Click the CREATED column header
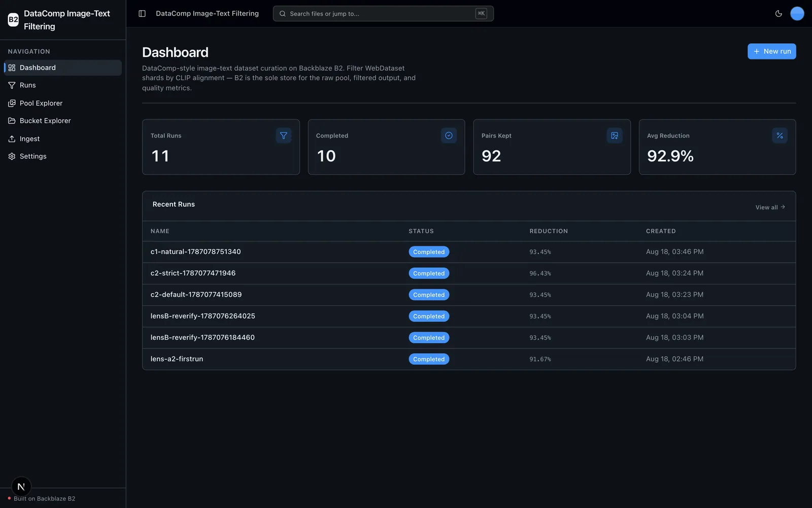 click(661, 231)
